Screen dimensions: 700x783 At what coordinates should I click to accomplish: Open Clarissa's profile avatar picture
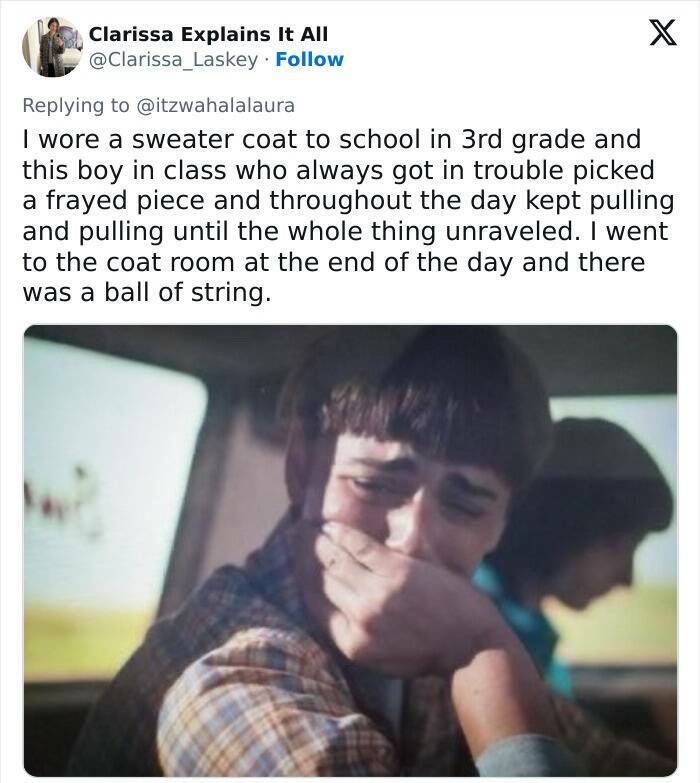point(52,47)
